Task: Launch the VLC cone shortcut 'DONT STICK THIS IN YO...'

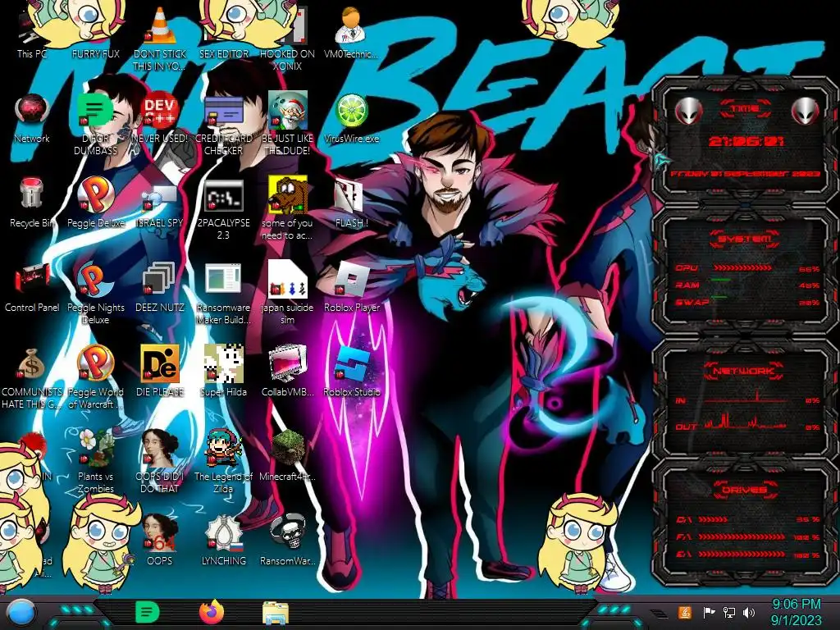Action: [x=159, y=40]
